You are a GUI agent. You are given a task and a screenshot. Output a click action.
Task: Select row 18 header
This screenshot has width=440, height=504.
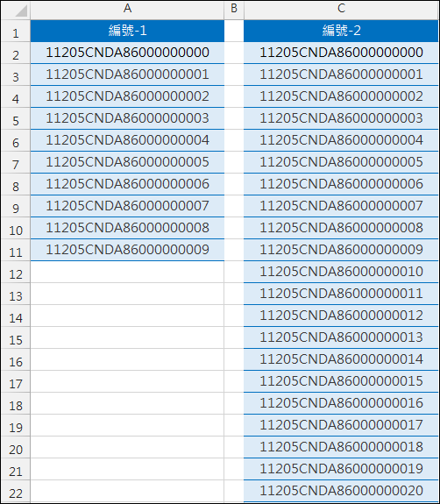[x=16, y=403]
